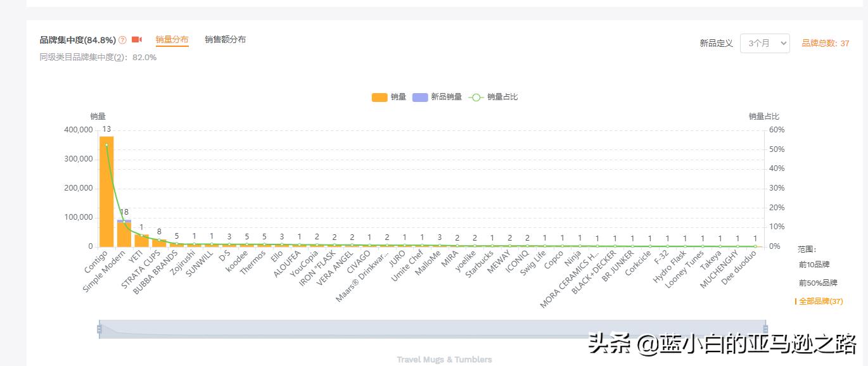
Task: Click the left handle of the zoom slider
Action: click(99, 329)
